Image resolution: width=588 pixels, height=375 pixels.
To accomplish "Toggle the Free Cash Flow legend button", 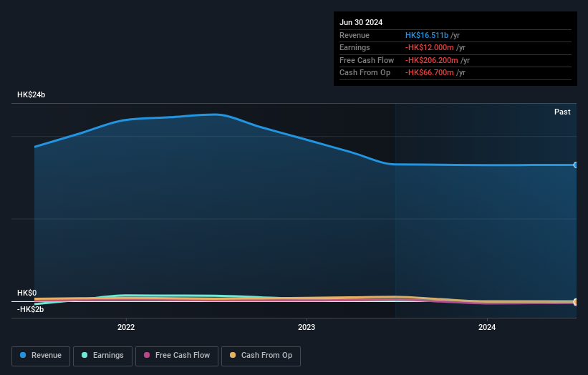I will tap(177, 356).
